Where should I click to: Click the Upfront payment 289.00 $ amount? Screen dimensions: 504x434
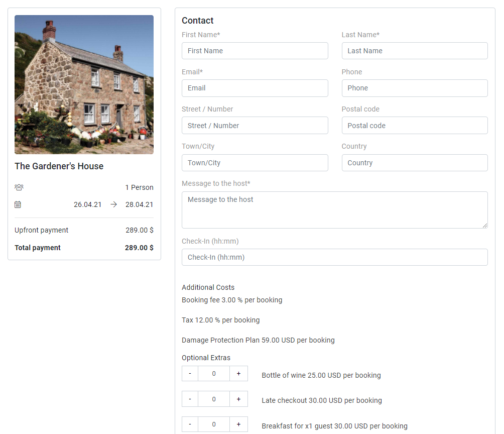click(140, 230)
